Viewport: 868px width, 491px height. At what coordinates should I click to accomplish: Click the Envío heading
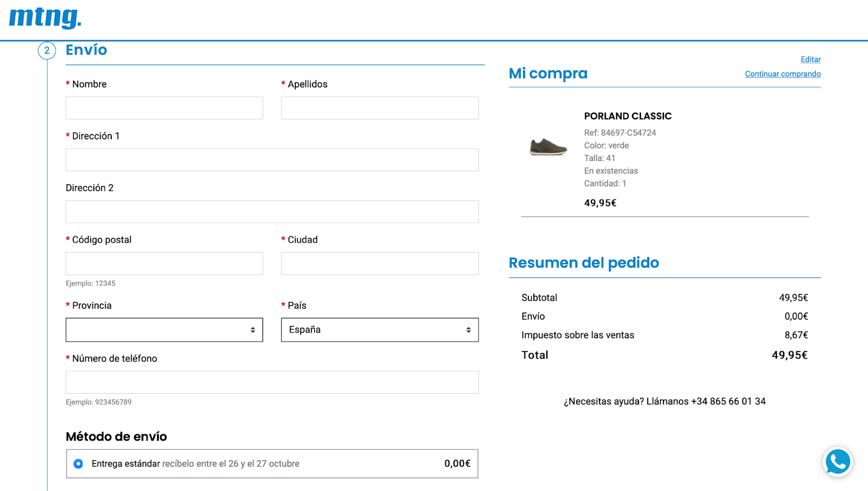pos(86,50)
